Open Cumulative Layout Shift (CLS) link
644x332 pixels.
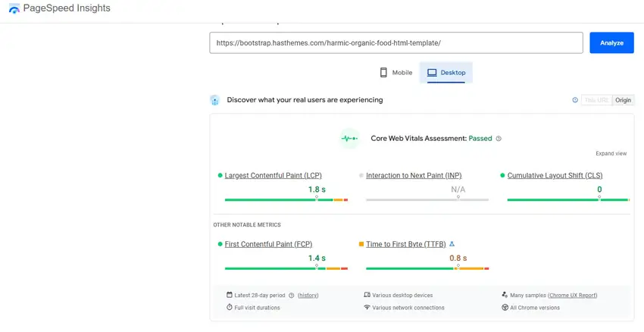tap(555, 175)
